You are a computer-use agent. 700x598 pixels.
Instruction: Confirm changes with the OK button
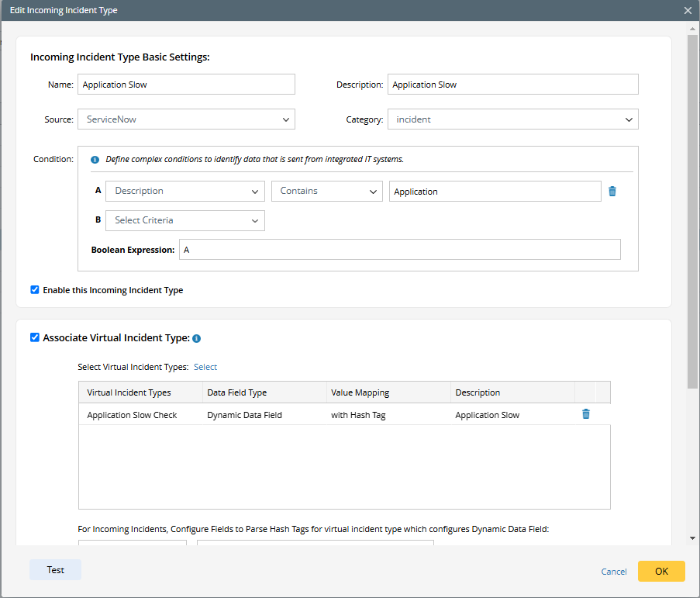point(661,571)
